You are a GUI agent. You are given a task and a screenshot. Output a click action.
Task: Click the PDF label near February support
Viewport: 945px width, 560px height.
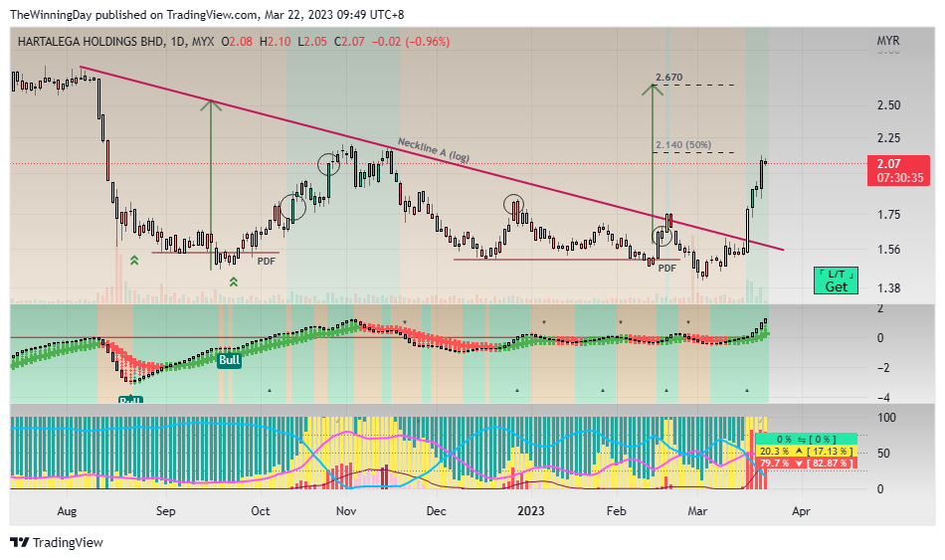point(667,268)
